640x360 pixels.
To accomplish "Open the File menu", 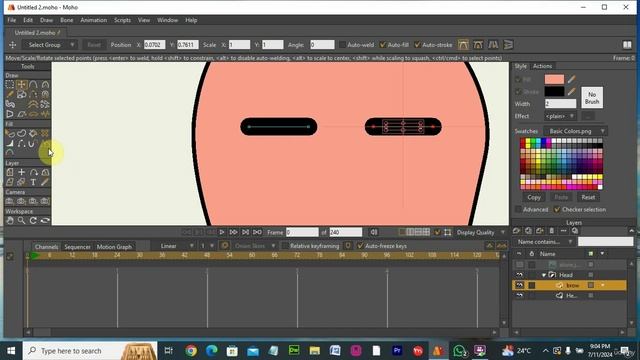I will (12, 20).
